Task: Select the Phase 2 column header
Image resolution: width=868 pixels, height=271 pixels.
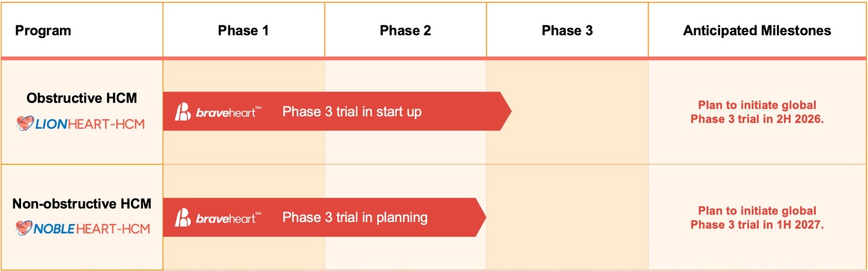Action: 405,31
